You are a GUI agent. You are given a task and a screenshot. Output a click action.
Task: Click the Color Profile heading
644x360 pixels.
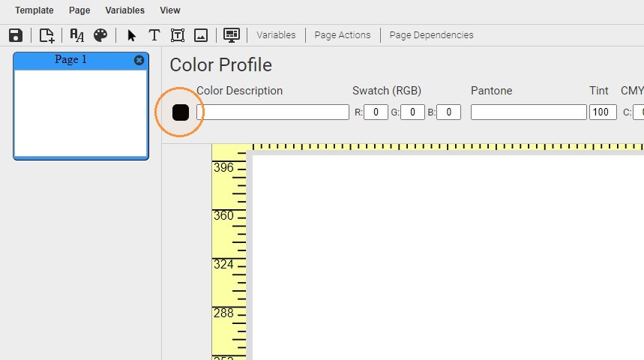(x=221, y=65)
